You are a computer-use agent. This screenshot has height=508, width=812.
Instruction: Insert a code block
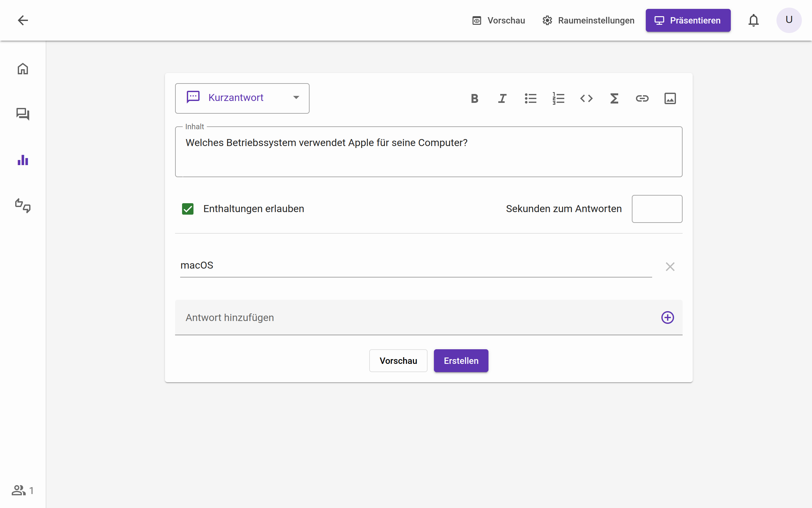tap(586, 98)
